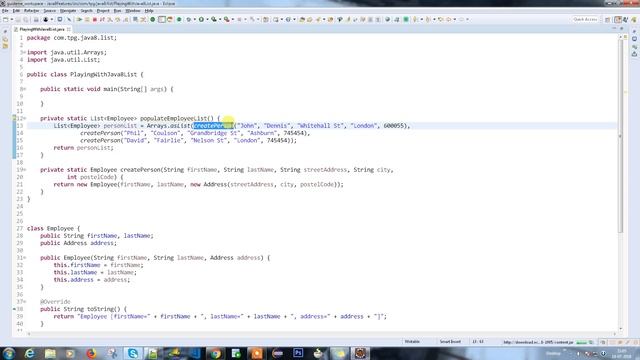Click the cursor position status bar entry

478,342
